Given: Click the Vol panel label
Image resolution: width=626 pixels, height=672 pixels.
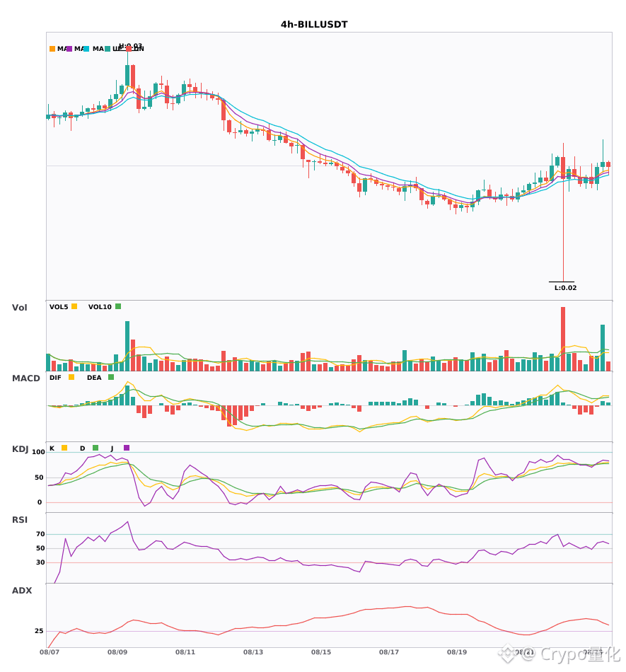Looking at the screenshot, I should 19,308.
